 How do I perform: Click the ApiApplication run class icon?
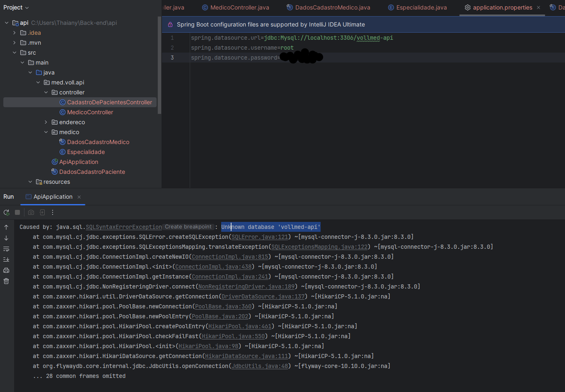(x=54, y=162)
